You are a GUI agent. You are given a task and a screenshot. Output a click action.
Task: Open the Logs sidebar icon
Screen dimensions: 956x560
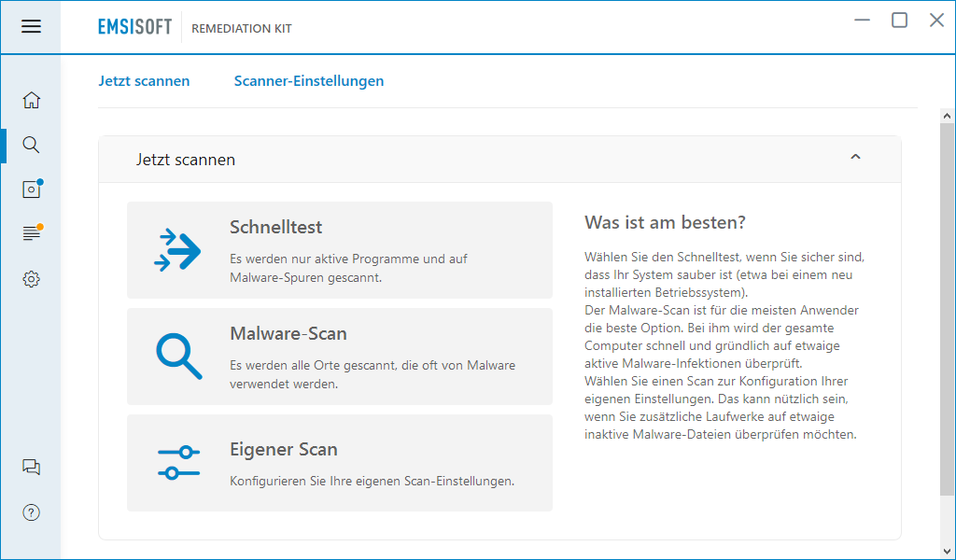[32, 232]
